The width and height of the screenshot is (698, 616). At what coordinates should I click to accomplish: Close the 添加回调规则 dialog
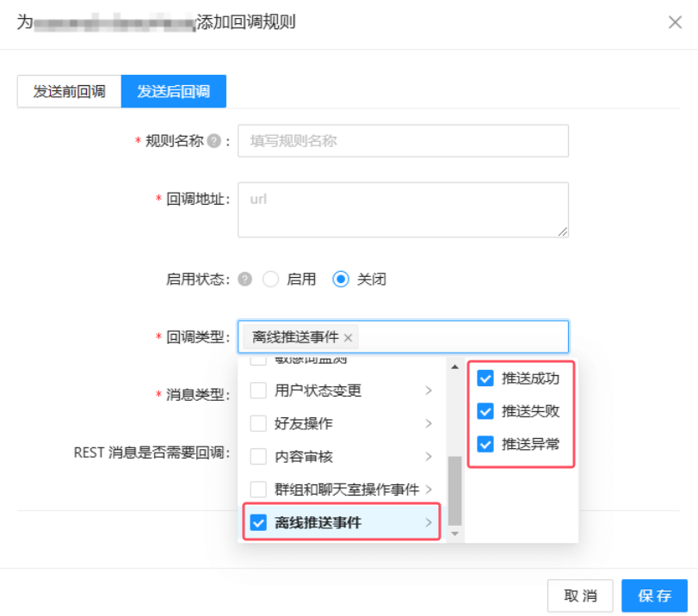pos(675,22)
